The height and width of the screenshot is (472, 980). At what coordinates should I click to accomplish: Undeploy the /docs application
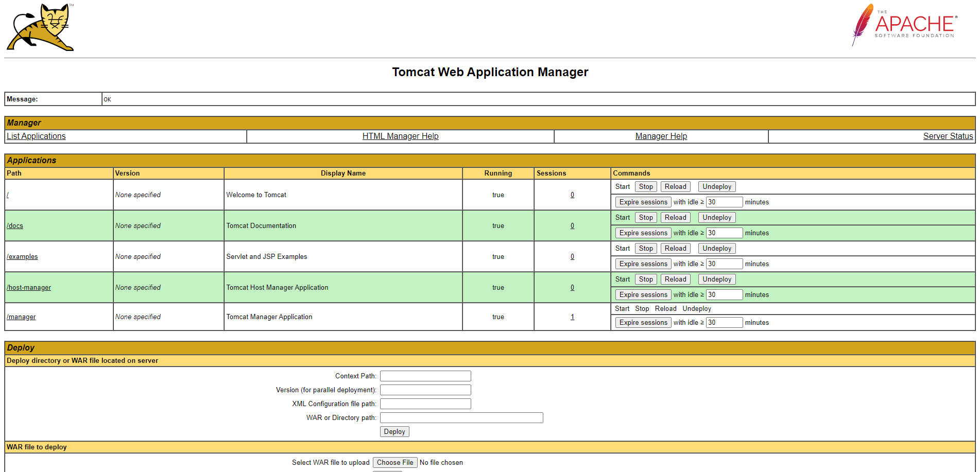point(716,218)
